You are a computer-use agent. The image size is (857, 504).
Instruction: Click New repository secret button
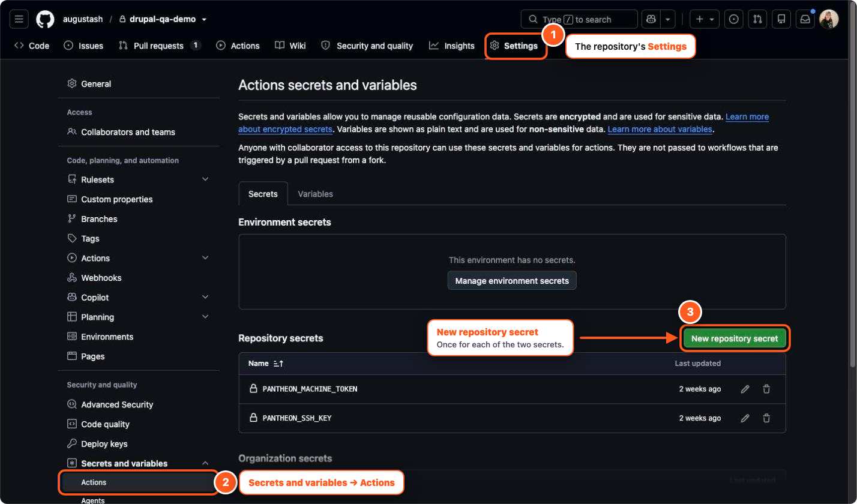click(735, 338)
